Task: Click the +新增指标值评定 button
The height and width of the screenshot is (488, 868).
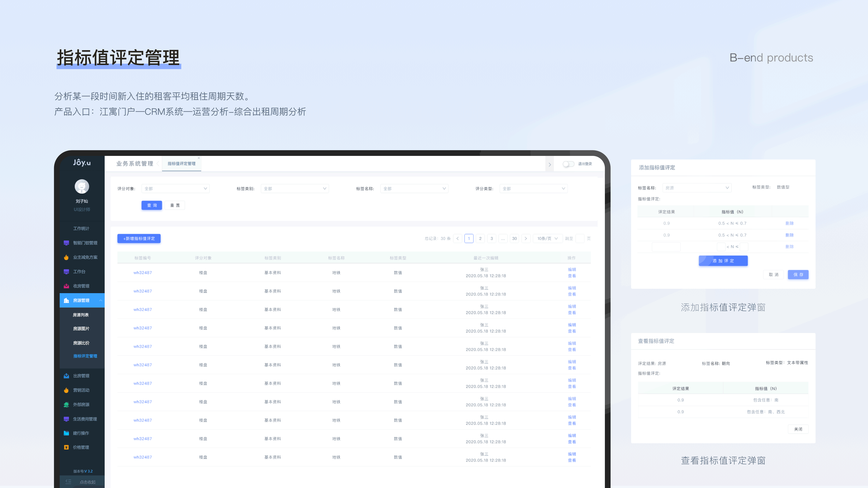Action: click(x=139, y=238)
